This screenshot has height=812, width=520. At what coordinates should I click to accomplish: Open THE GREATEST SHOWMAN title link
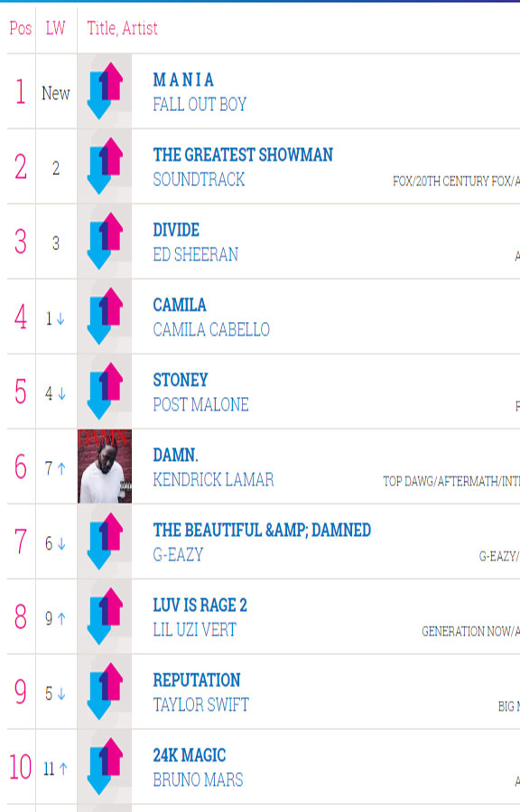point(243,155)
